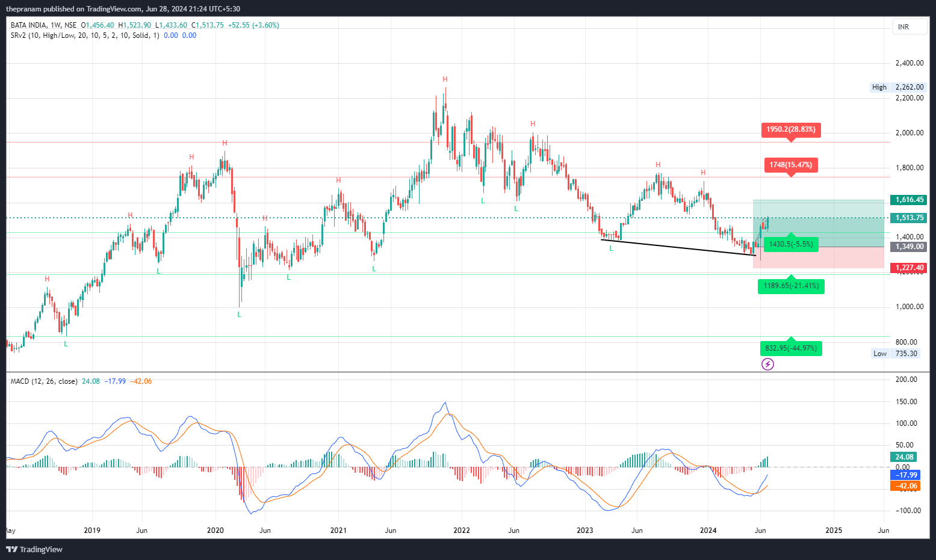
Task: Select the SRv2 indicator legend
Action: click(85, 35)
